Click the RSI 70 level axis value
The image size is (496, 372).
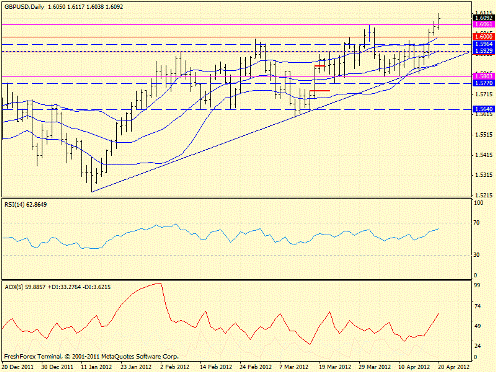point(477,223)
